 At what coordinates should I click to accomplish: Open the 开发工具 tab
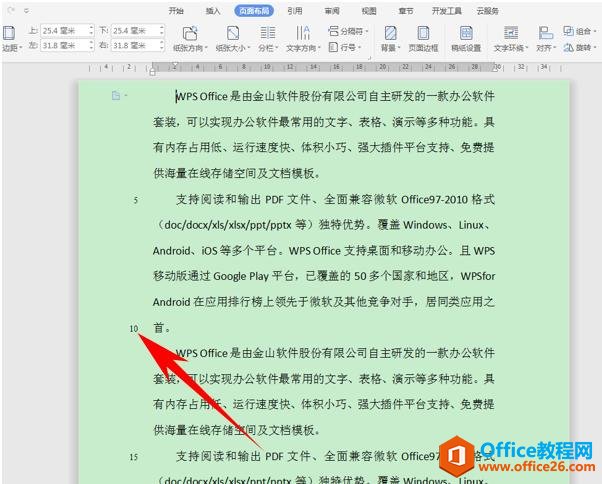pos(446,11)
